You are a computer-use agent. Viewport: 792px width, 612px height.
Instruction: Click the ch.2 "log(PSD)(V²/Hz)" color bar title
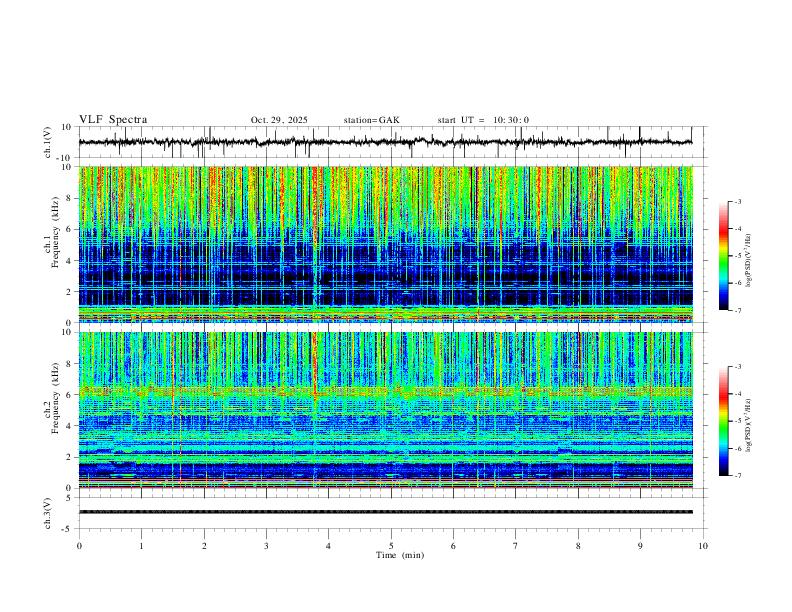(x=749, y=425)
